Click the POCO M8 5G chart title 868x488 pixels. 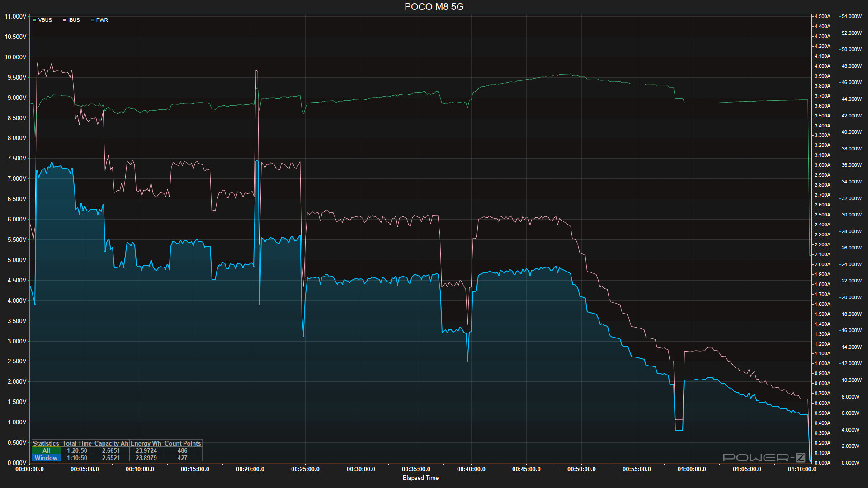pyautogui.click(x=434, y=7)
